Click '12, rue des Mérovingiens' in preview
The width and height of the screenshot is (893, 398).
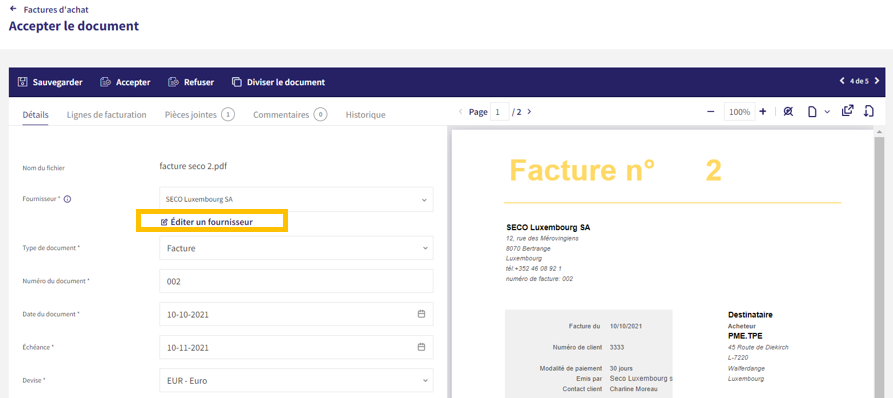click(542, 238)
